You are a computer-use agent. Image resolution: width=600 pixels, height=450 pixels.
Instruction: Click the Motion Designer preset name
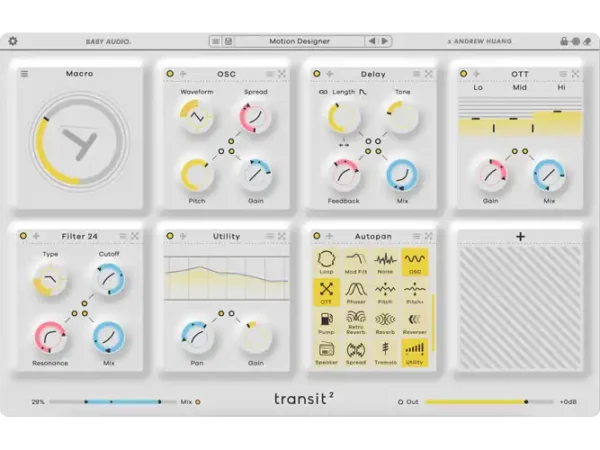point(299,41)
